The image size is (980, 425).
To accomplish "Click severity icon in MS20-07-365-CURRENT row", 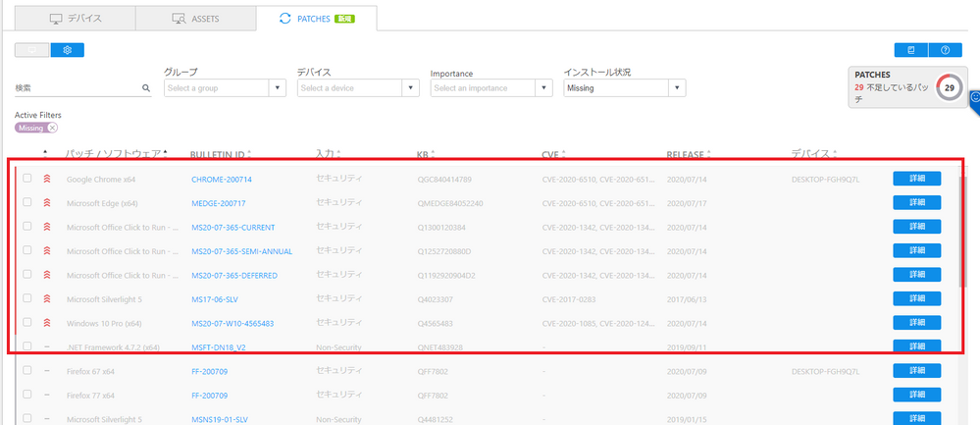I will (46, 227).
